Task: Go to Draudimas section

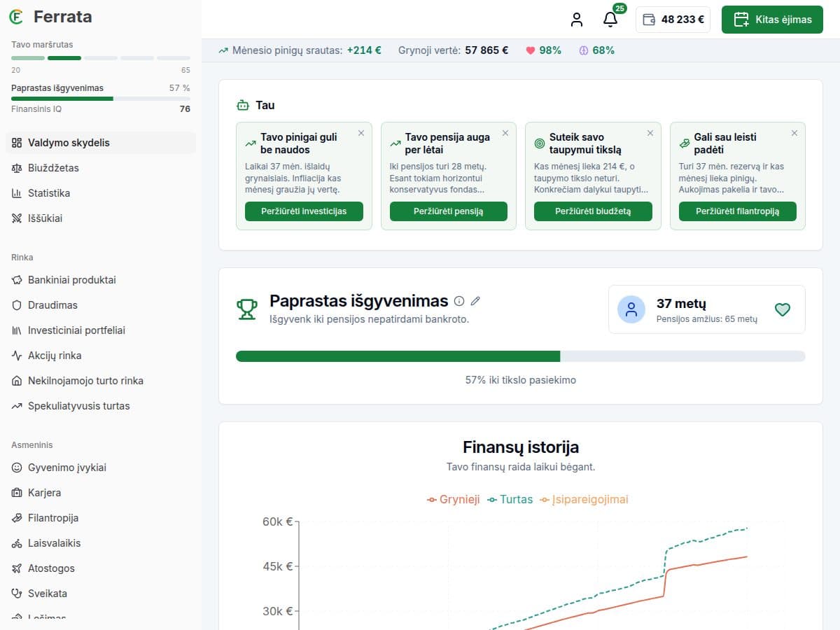Action: [101, 305]
